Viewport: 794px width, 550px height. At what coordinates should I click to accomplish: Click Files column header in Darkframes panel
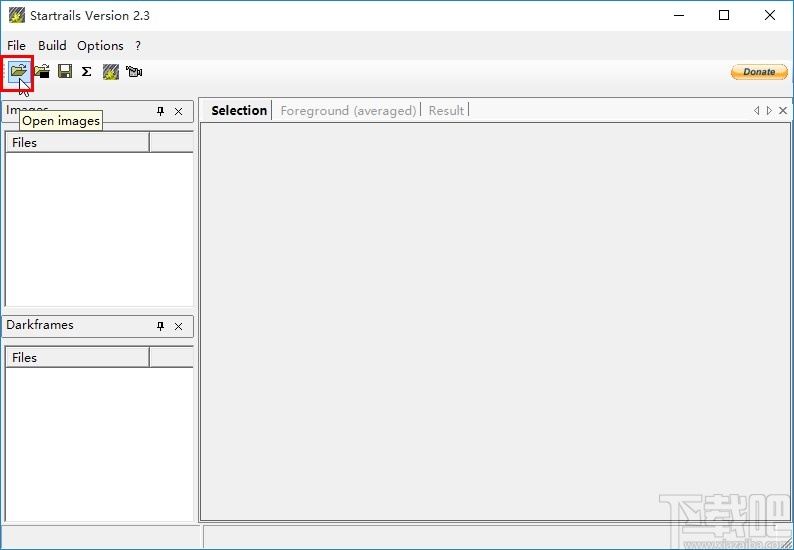[x=77, y=358]
